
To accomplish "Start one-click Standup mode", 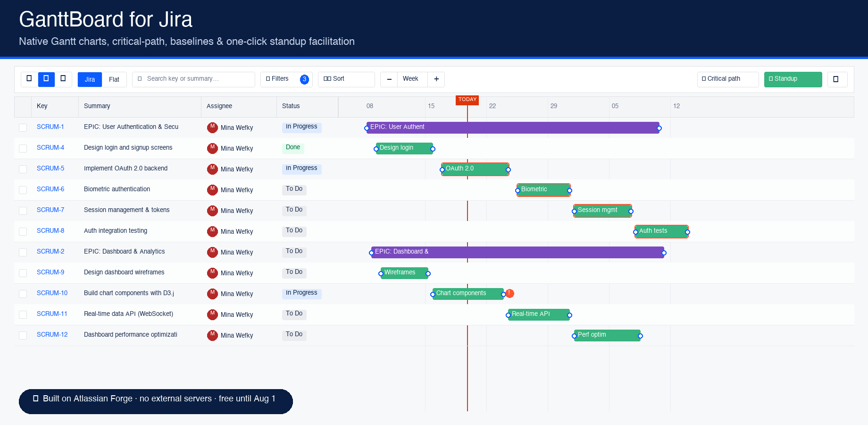I will [793, 79].
